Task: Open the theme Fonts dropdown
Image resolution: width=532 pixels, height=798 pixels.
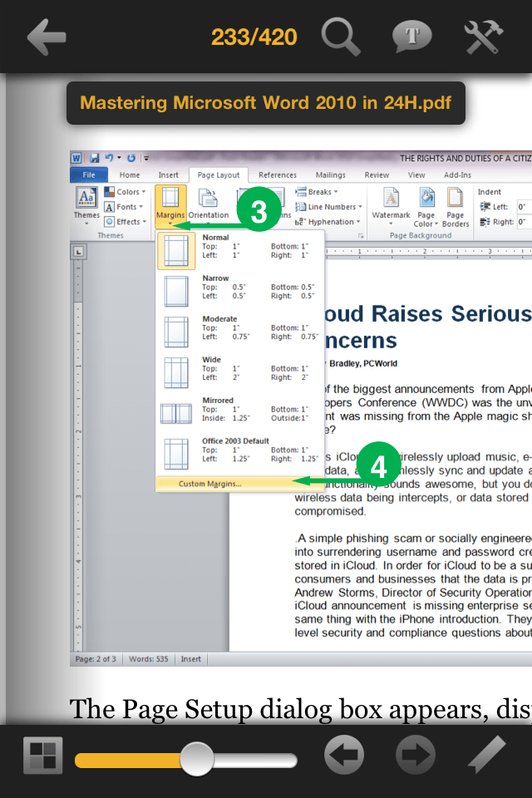Action: 124,207
